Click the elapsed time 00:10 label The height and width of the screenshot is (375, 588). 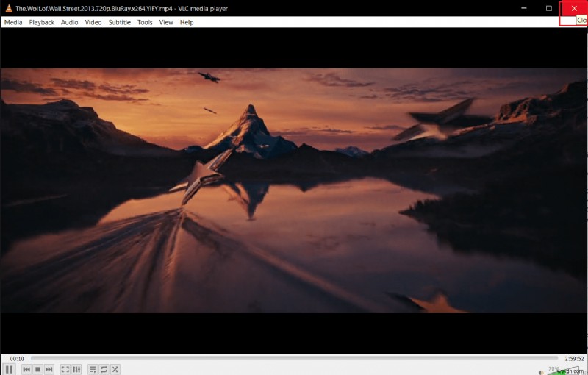point(17,359)
